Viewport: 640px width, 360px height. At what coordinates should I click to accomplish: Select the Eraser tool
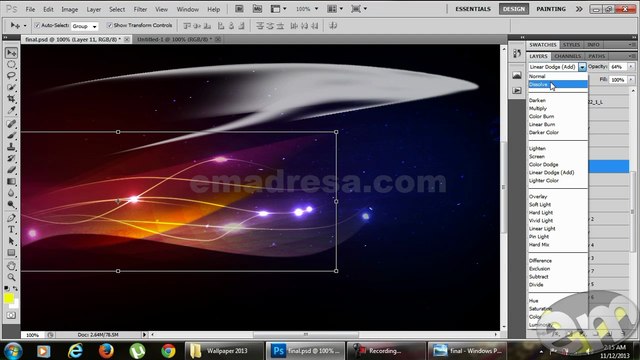11,169
